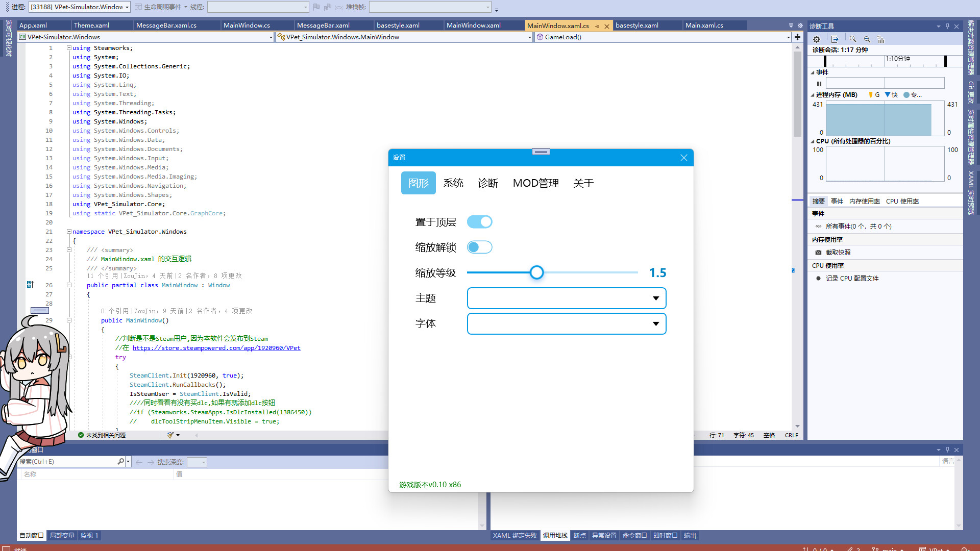Click the export diagnostics session icon
Screen dimensions: 980x551
(x=835, y=39)
